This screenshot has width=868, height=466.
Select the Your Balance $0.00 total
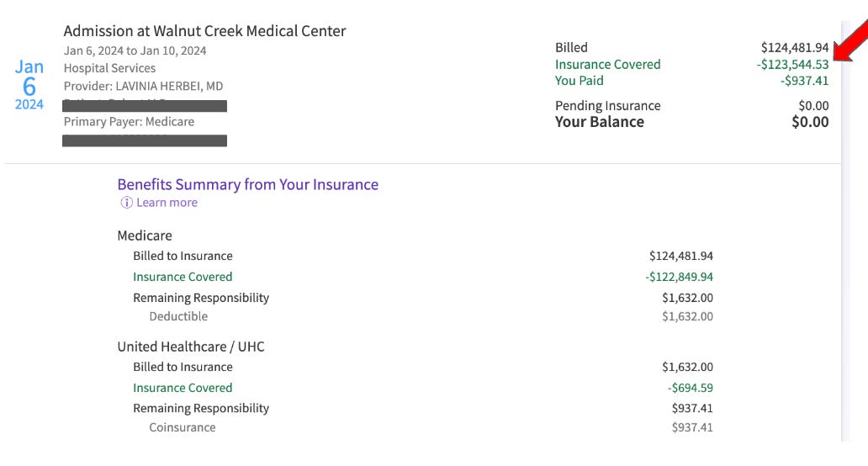tap(810, 122)
